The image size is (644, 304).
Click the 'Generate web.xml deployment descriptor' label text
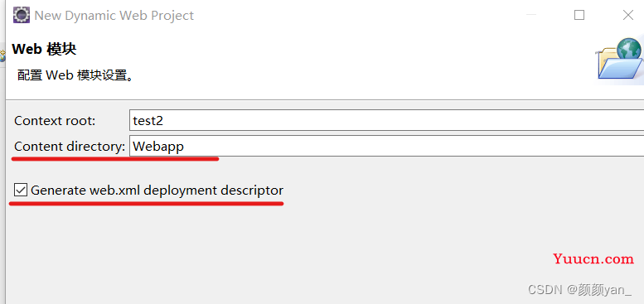[x=157, y=191]
